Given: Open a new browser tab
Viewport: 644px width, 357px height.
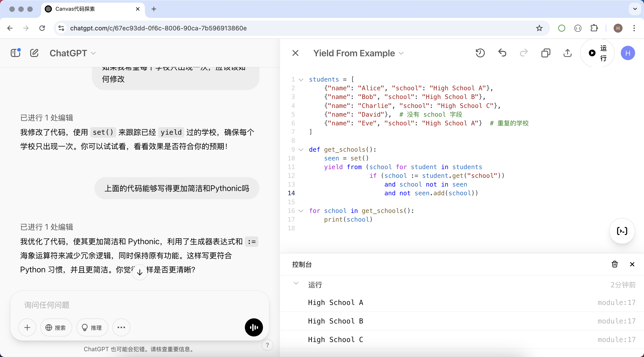Looking at the screenshot, I should pos(154,9).
